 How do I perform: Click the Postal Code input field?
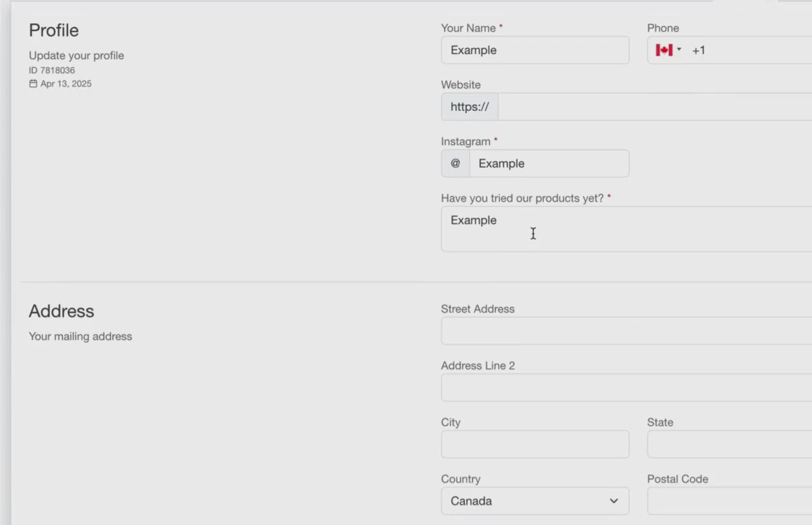point(729,501)
